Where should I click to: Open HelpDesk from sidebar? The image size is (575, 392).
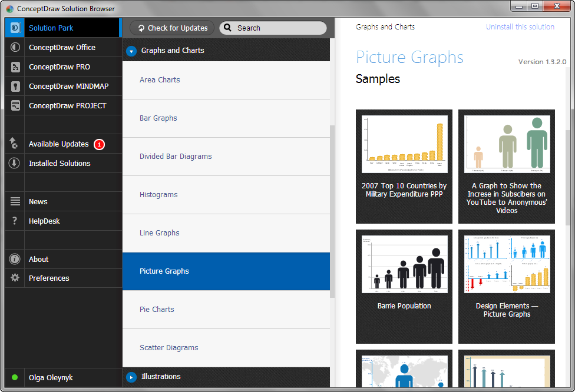pyautogui.click(x=64, y=221)
